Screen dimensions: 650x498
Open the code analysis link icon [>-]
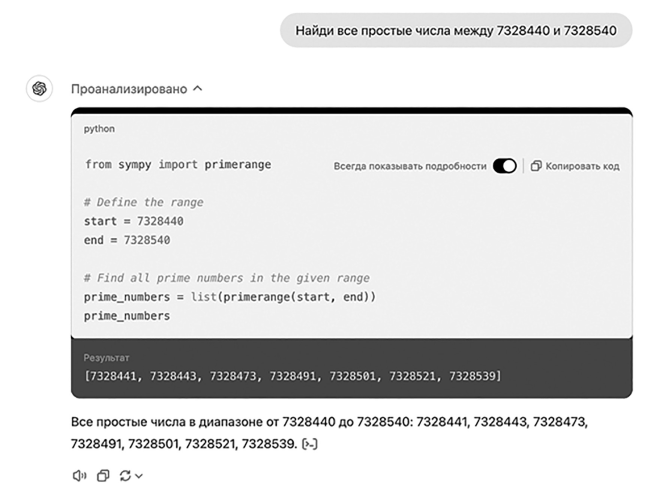[x=310, y=445]
